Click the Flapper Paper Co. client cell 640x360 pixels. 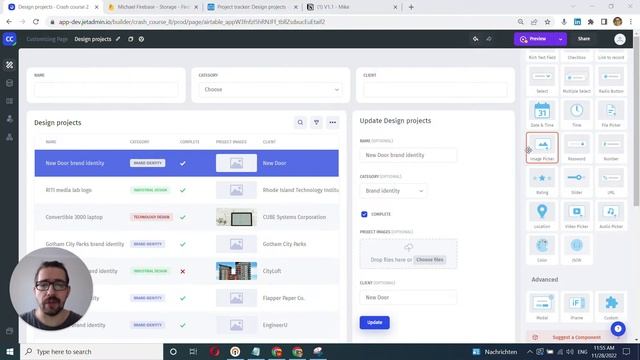[284, 298]
